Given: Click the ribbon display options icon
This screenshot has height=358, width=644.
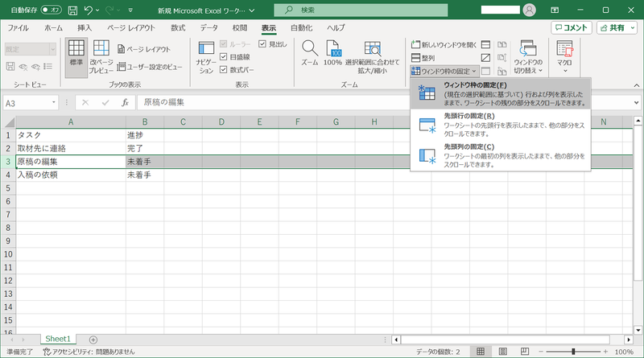Looking at the screenshot, I should pyautogui.click(x=555, y=10).
